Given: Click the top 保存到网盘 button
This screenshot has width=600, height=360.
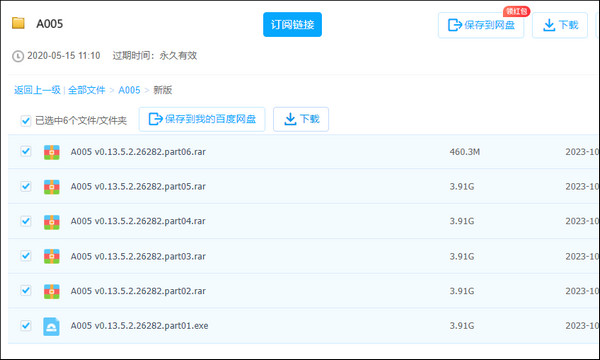Looking at the screenshot, I should 481,25.
